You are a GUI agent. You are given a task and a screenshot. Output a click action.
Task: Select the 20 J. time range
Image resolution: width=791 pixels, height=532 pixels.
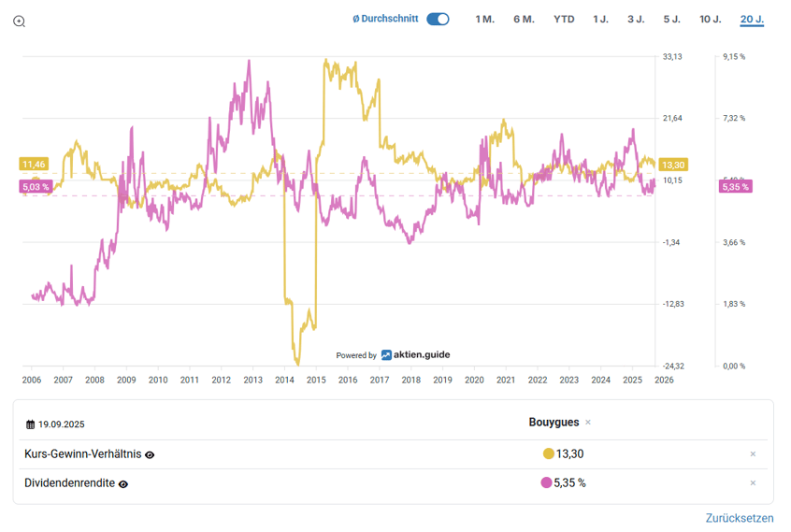(x=752, y=19)
